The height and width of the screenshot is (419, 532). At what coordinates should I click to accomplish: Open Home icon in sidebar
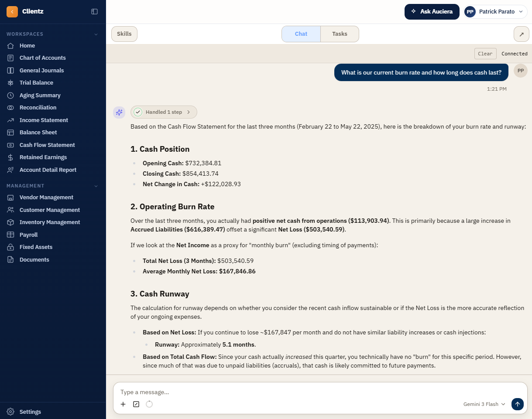[x=11, y=46]
